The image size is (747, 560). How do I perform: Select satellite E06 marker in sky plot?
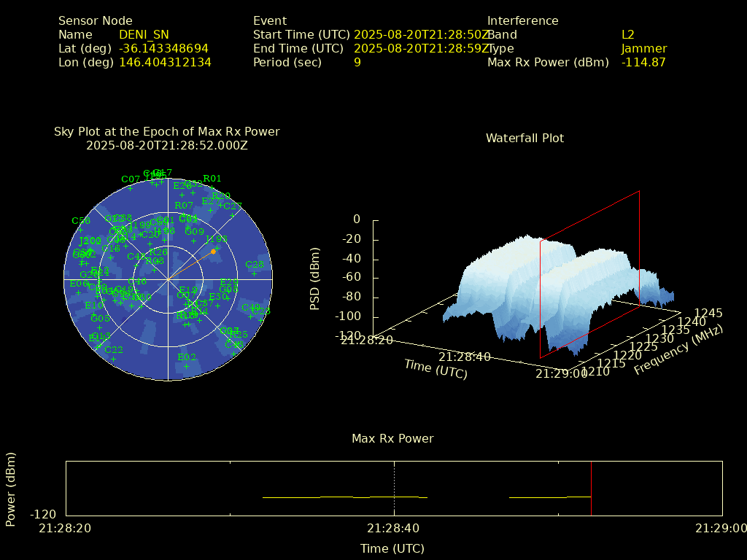point(78,292)
